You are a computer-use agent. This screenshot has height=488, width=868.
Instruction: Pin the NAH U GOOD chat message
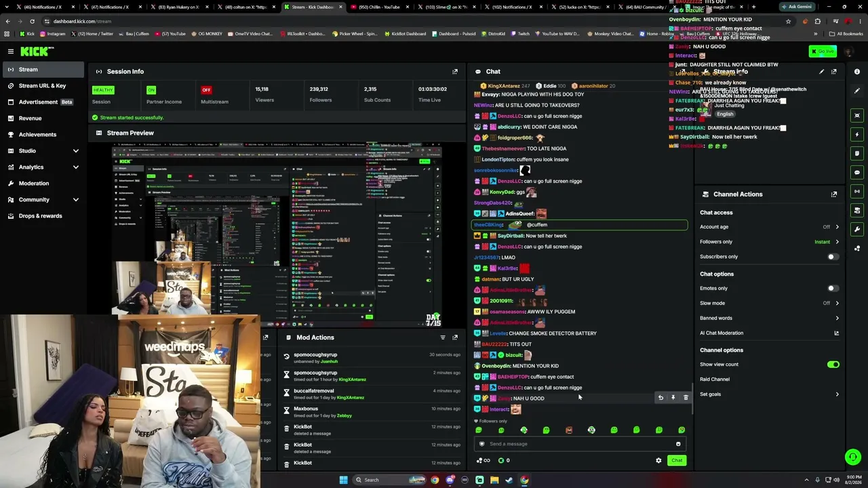pyautogui.click(x=673, y=398)
